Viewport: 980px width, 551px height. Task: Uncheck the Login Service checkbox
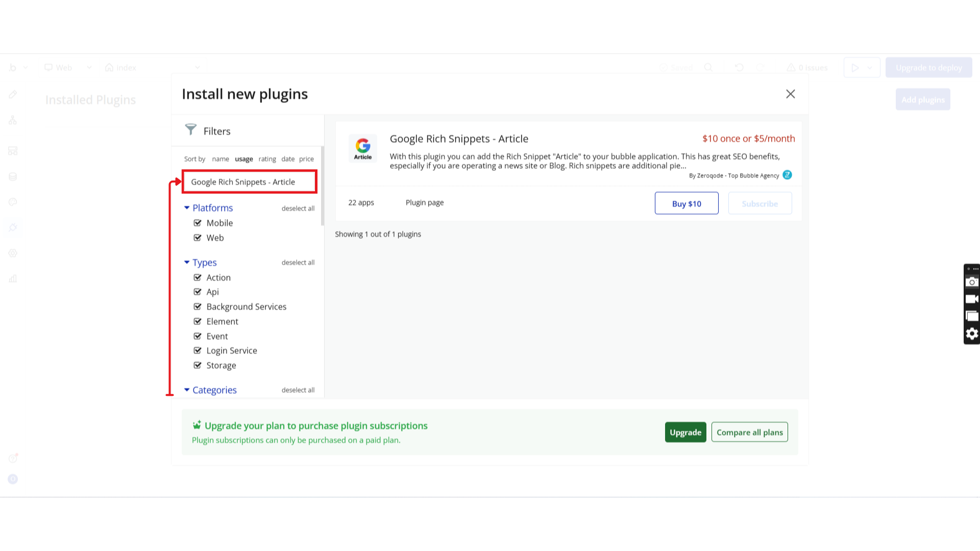pos(198,350)
